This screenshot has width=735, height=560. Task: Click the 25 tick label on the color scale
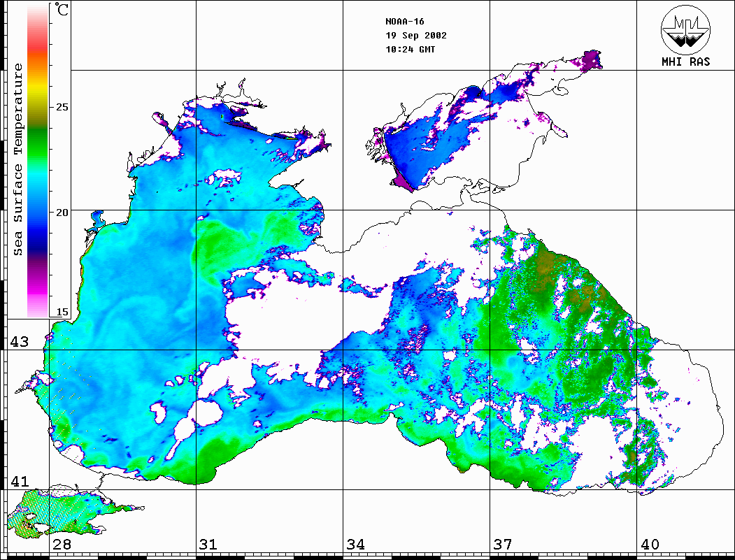coord(62,107)
